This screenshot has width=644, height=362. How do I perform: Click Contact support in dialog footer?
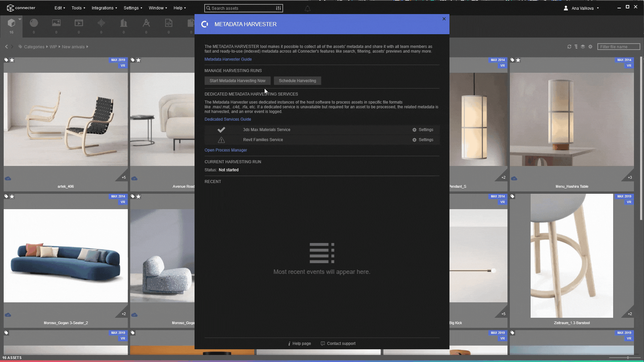coord(338,344)
